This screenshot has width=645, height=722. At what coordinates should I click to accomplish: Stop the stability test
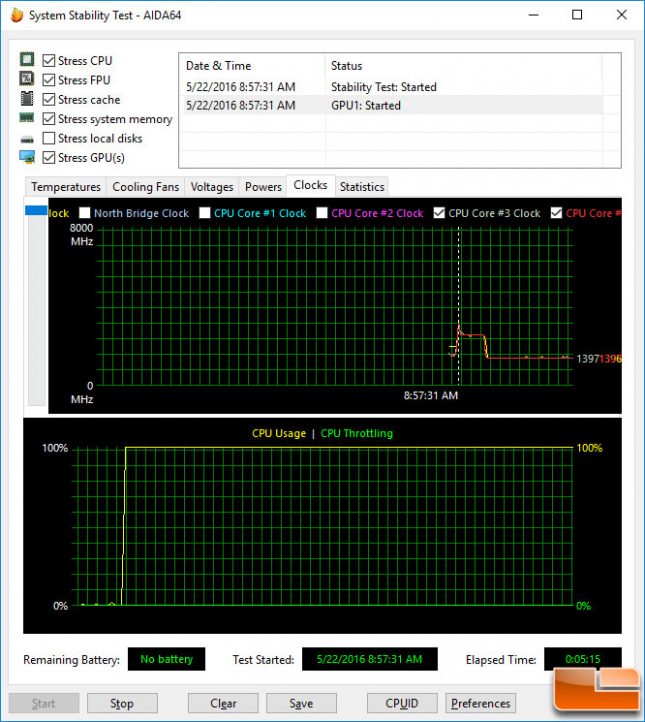point(122,703)
